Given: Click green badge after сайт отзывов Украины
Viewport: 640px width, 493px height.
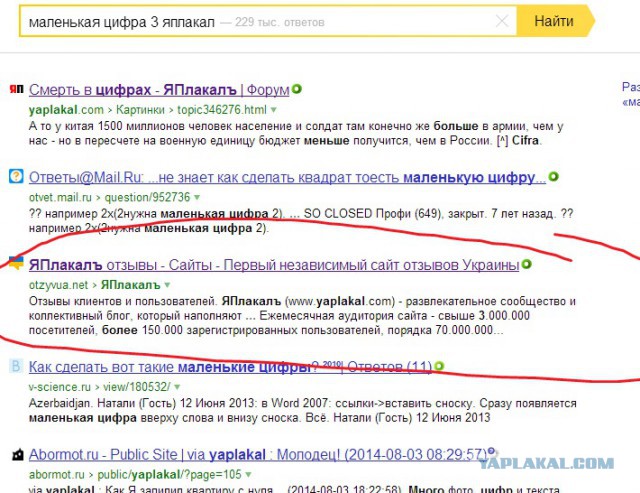Looking at the screenshot, I should click(527, 264).
